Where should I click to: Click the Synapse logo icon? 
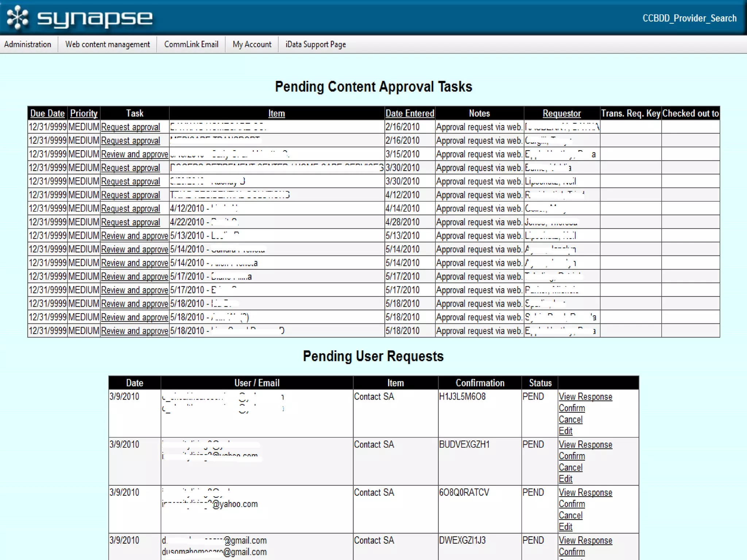coord(18,17)
